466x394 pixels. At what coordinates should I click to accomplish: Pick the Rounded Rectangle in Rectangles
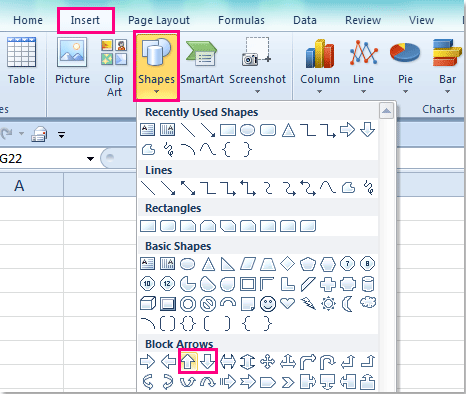point(168,226)
